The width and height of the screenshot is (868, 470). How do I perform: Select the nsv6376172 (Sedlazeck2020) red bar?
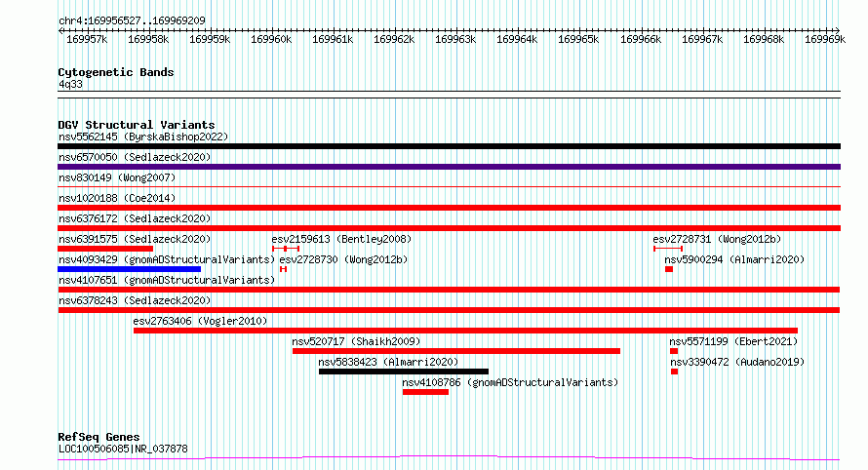(x=449, y=228)
